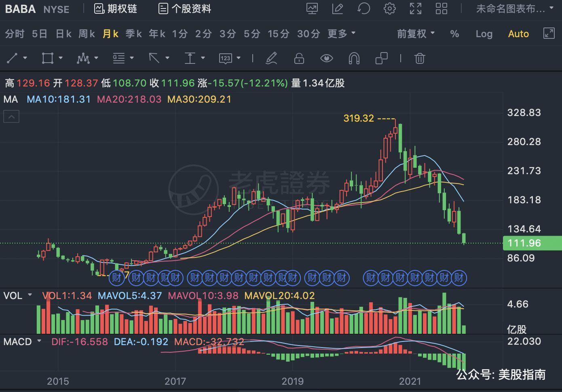This screenshot has height=392, width=562.
Task: Click the fullscreen expand icon
Action: [x=416, y=9]
